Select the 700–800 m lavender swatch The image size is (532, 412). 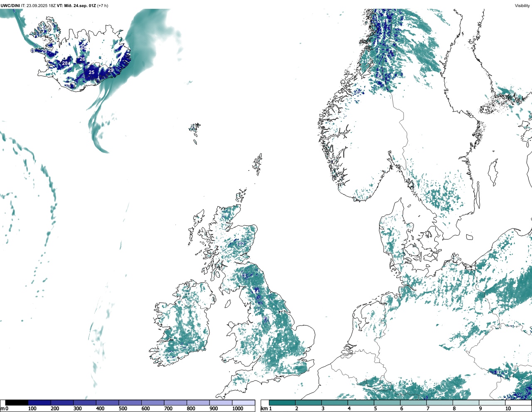click(175, 403)
